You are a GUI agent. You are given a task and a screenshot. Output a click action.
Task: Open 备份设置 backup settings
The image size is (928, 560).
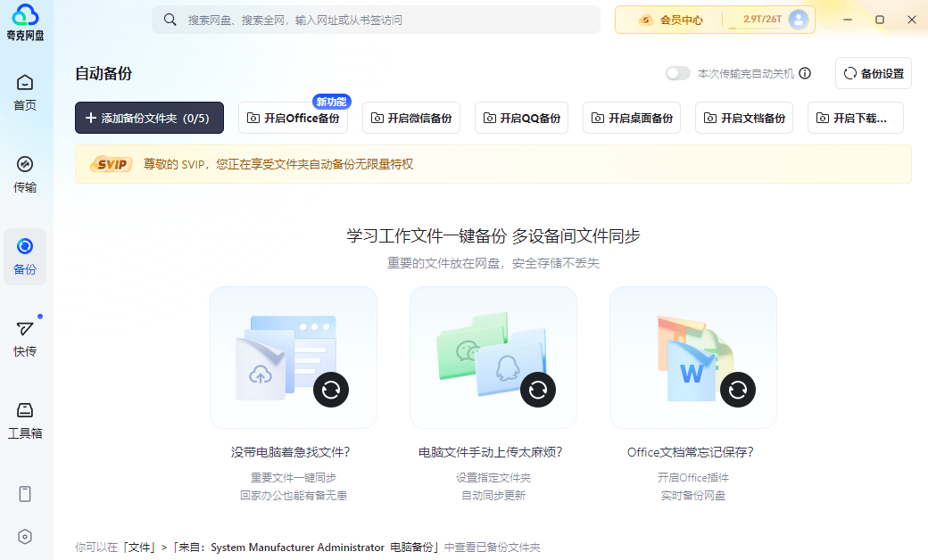tap(874, 73)
